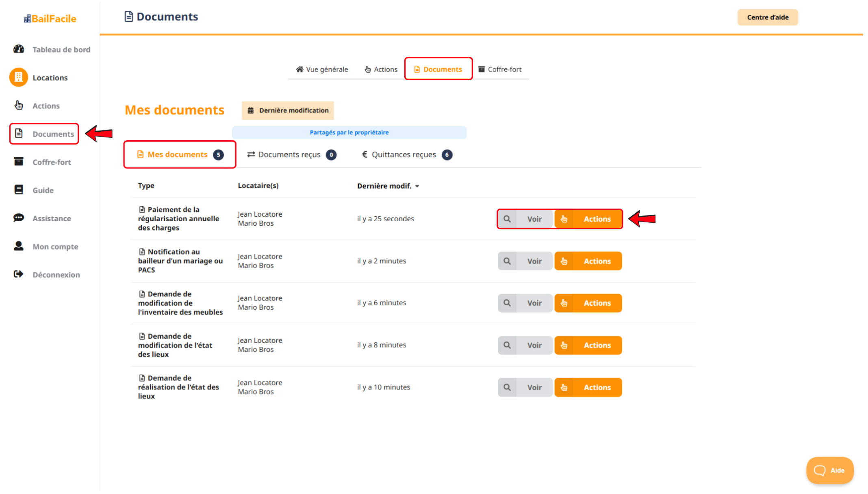Open the Aide chat widget
The height and width of the screenshot is (494, 868).
coord(829,470)
